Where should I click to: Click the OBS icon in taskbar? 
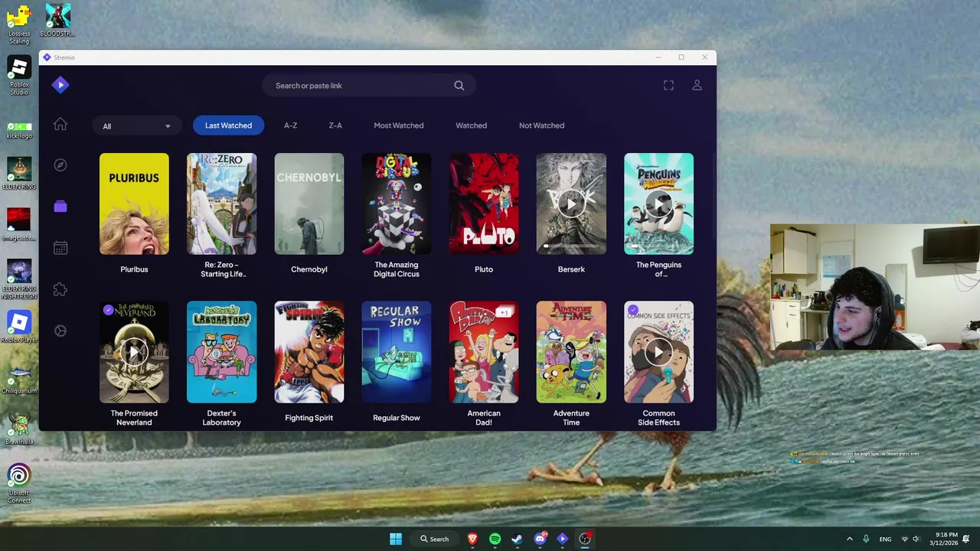pos(585,539)
